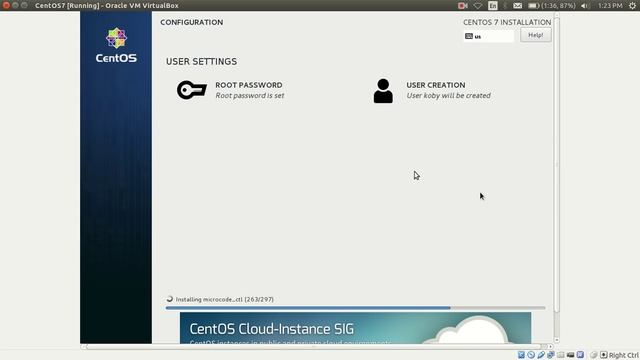The image size is (640, 360).
Task: Click the 1:23 PM clock
Action: tap(610, 5)
